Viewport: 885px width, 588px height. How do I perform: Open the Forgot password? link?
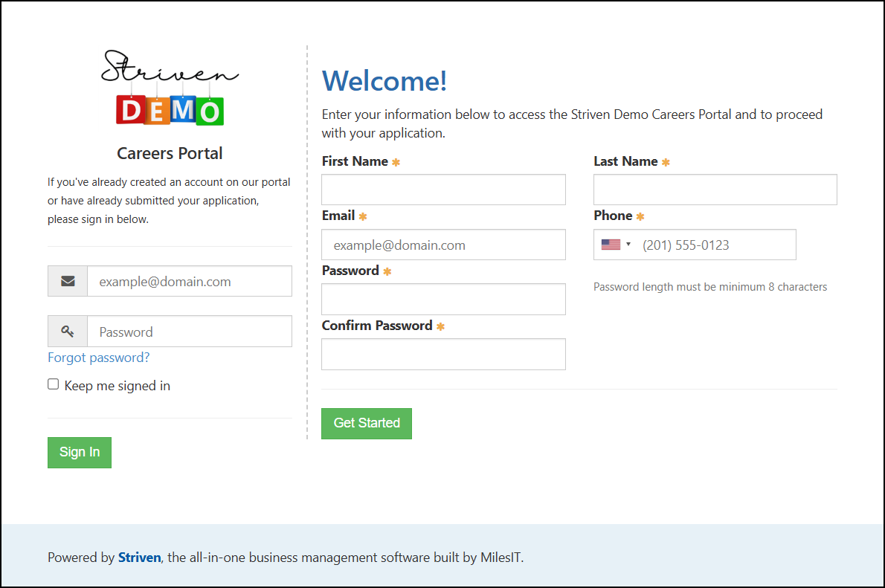coord(99,358)
